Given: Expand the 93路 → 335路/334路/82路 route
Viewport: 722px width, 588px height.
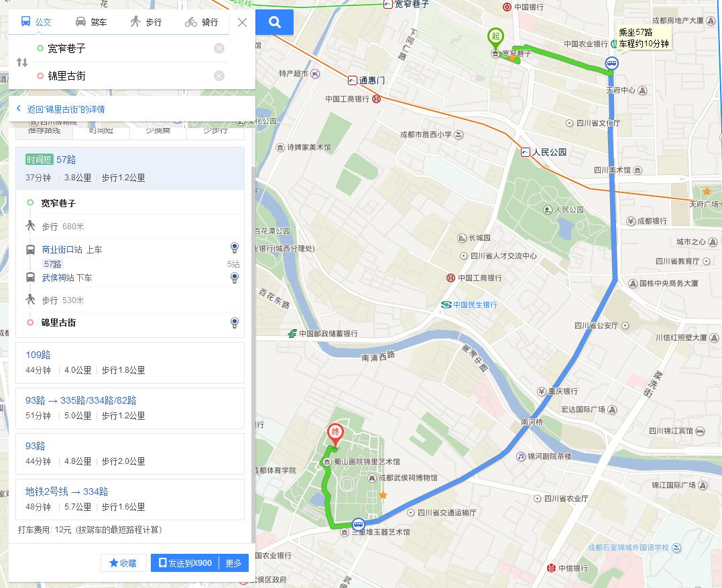Looking at the screenshot, I should [130, 408].
